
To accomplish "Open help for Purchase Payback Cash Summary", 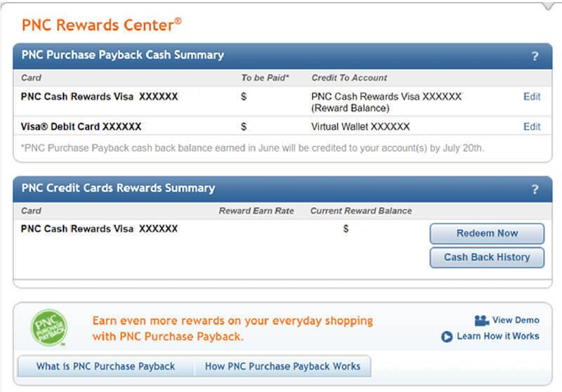I will pos(535,56).
